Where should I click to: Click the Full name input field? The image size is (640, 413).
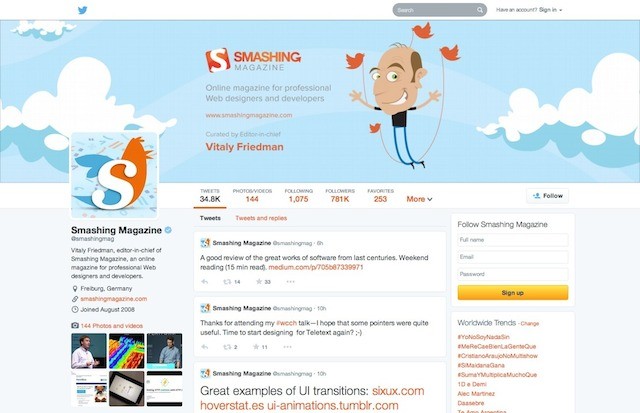[x=513, y=240]
